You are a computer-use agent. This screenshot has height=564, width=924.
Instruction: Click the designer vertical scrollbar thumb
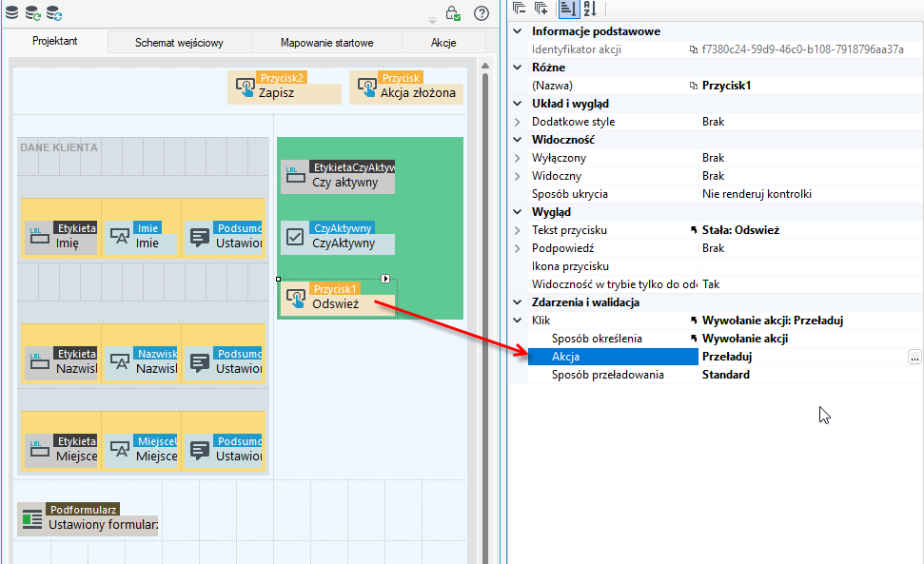pyautogui.click(x=485, y=318)
